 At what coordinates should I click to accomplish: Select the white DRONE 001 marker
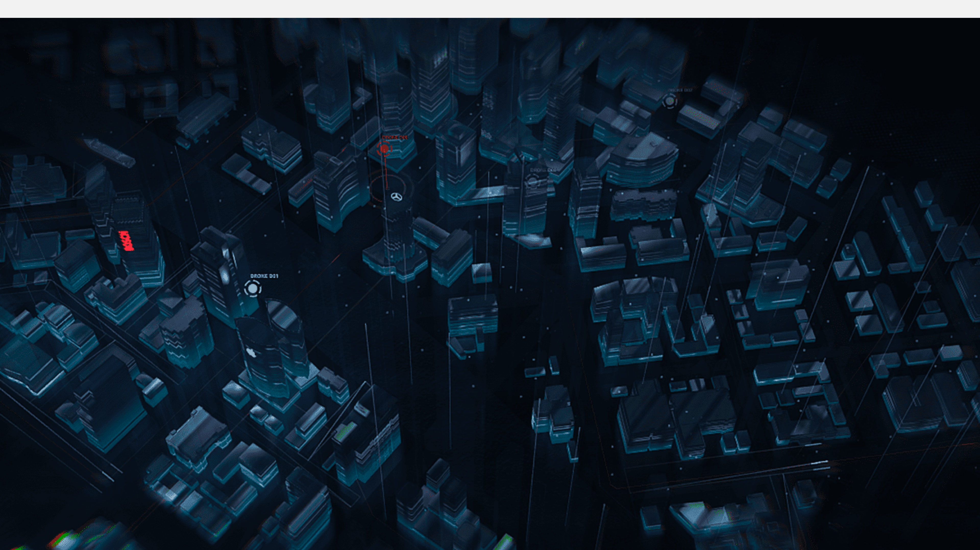253,289
